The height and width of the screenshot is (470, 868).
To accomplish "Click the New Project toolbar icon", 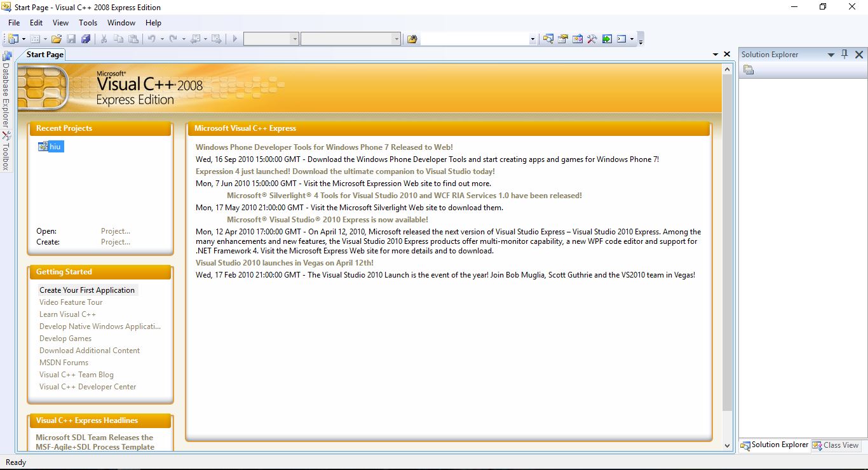I will [x=13, y=39].
